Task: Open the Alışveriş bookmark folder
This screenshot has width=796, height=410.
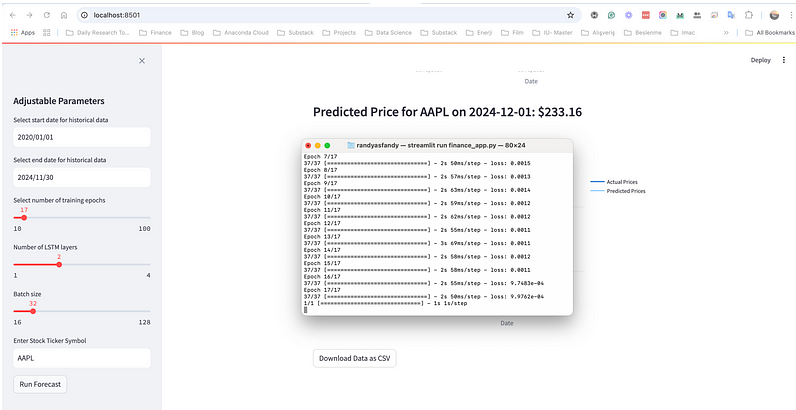Action: coord(598,32)
